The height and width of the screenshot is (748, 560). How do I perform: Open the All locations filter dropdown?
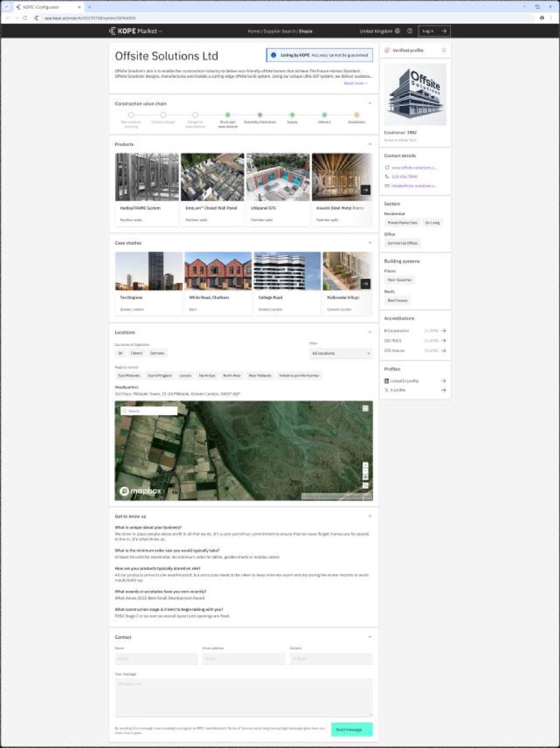(x=341, y=353)
